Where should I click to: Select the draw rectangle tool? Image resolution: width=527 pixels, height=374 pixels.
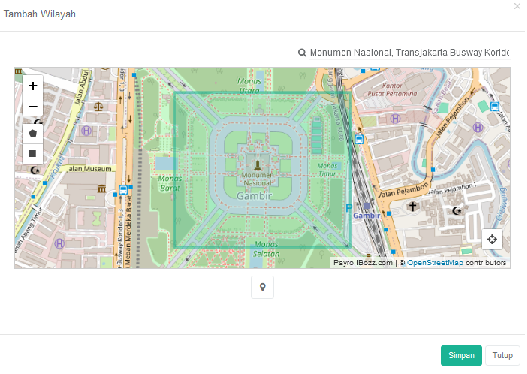point(33,154)
